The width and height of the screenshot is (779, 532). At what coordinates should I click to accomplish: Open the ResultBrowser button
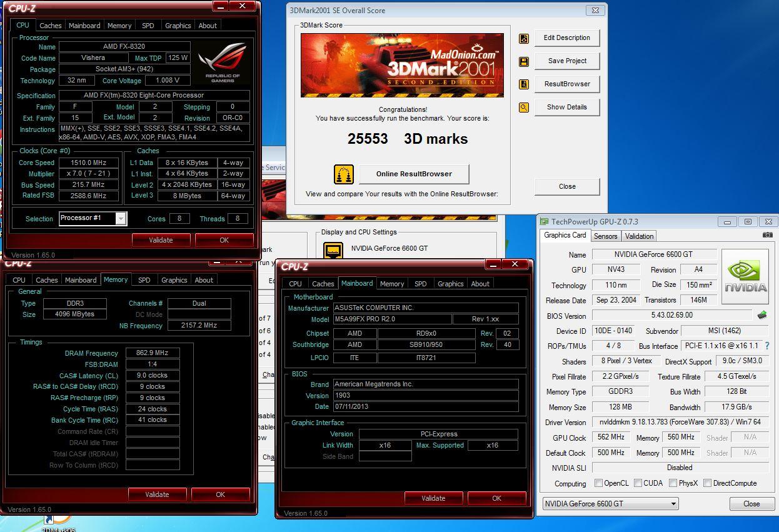(x=567, y=84)
